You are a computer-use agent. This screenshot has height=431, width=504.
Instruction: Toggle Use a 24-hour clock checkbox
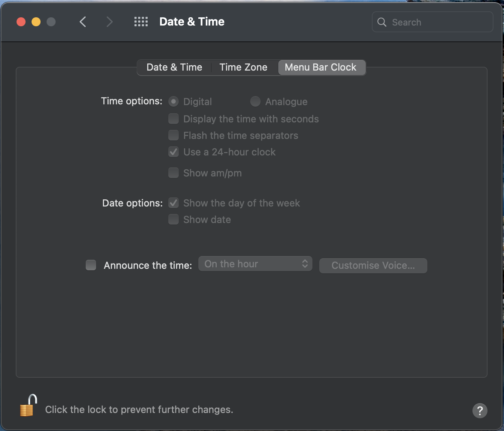point(174,152)
